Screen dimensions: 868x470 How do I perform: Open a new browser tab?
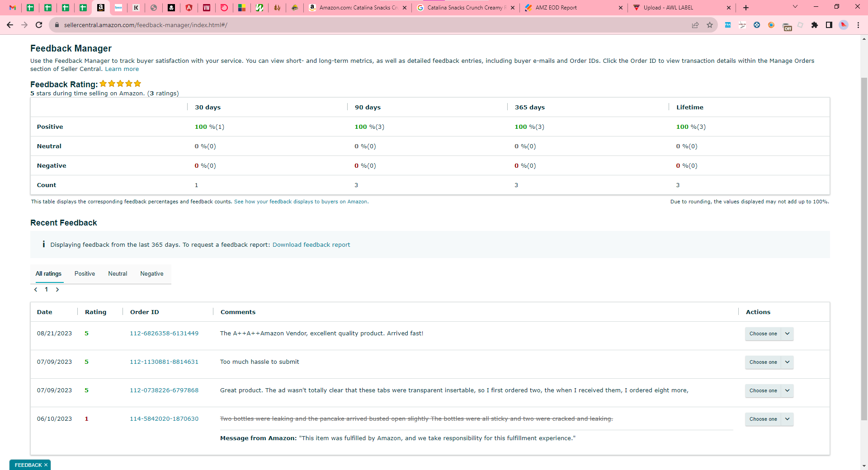(x=746, y=8)
